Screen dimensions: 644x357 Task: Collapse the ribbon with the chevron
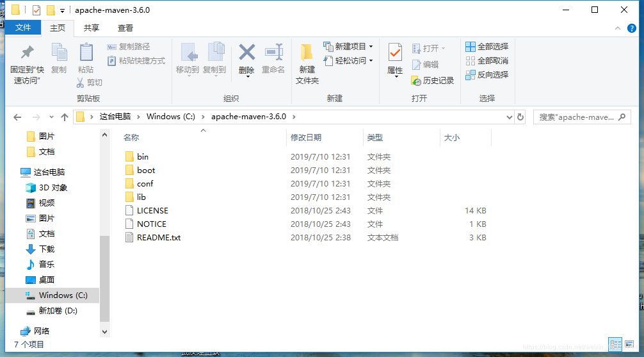click(618, 28)
